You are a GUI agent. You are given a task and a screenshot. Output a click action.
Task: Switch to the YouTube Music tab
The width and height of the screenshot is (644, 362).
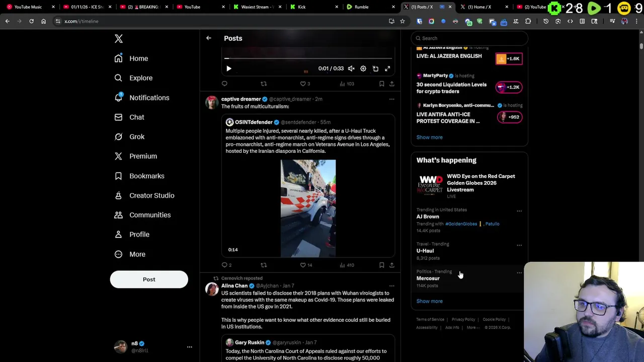pos(30,7)
